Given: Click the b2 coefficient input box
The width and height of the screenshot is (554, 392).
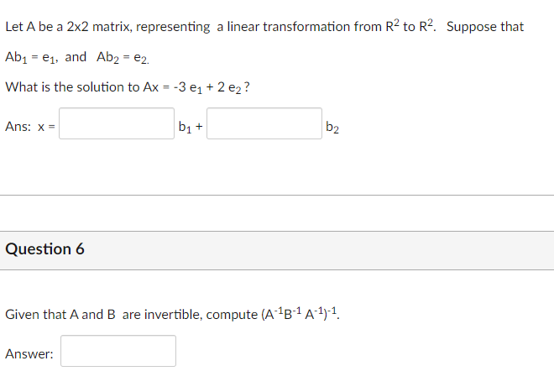Looking at the screenshot, I should pos(264,123).
